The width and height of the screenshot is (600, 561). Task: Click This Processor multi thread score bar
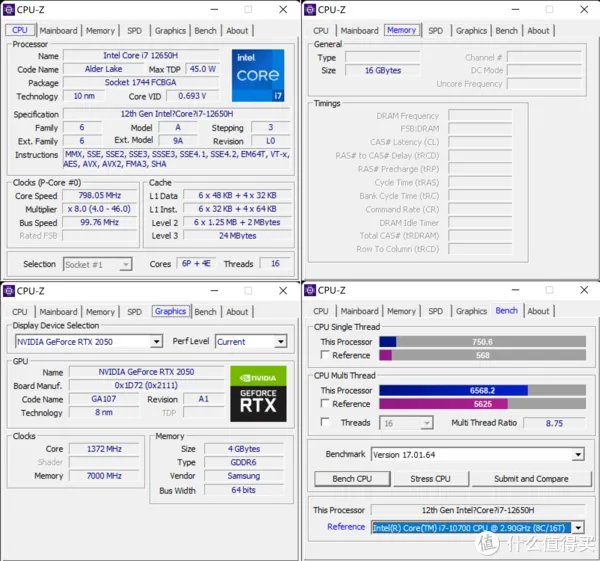point(483,390)
